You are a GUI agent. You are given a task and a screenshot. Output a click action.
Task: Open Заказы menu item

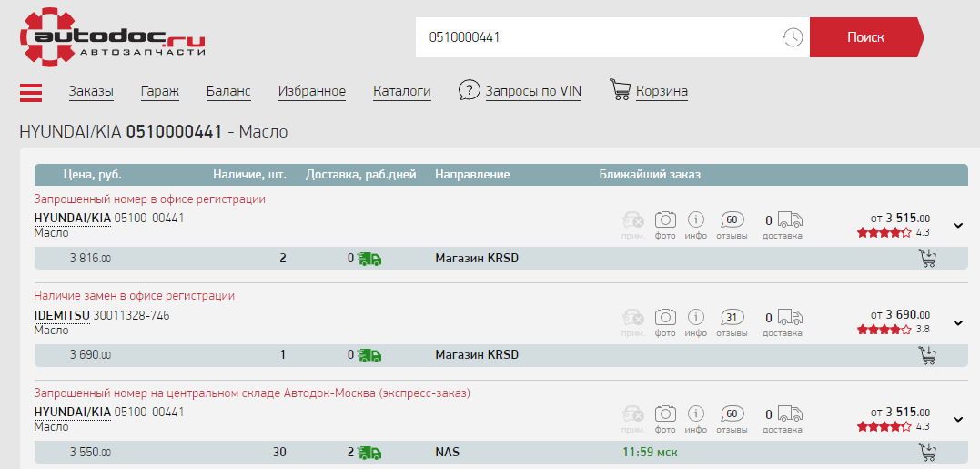click(91, 92)
